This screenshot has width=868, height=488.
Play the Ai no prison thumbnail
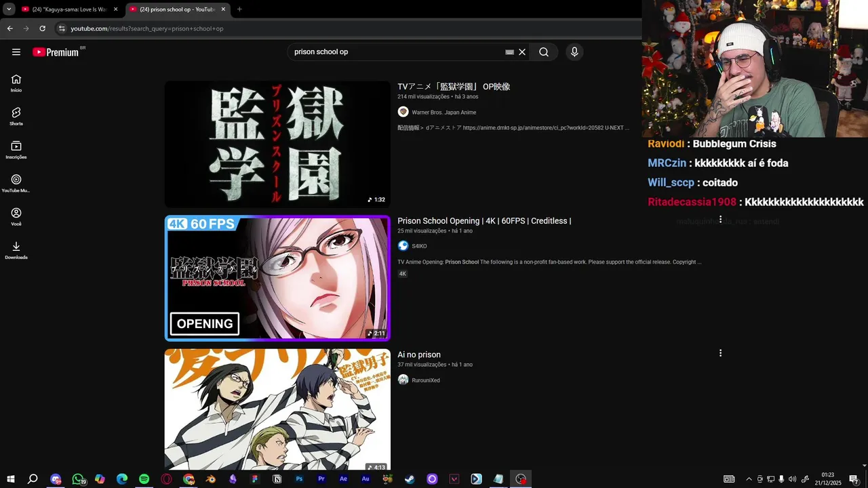click(277, 411)
